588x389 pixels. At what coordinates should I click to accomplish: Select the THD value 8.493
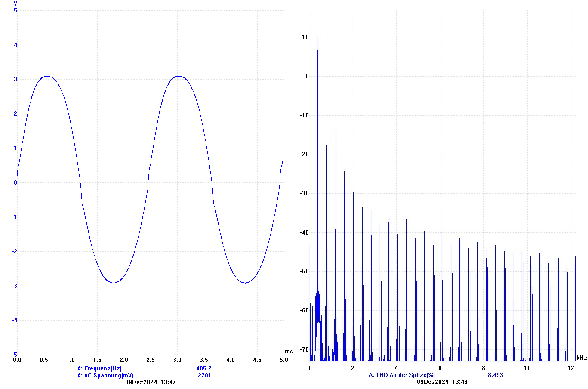[x=495, y=375]
